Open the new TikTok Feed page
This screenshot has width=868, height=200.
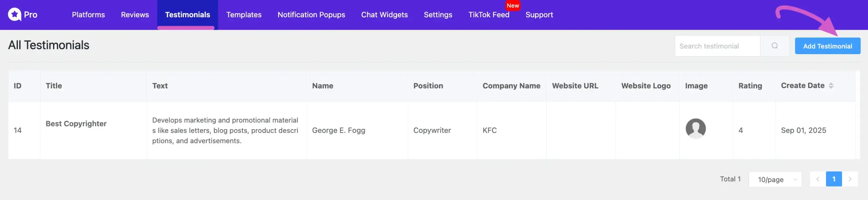(x=489, y=15)
